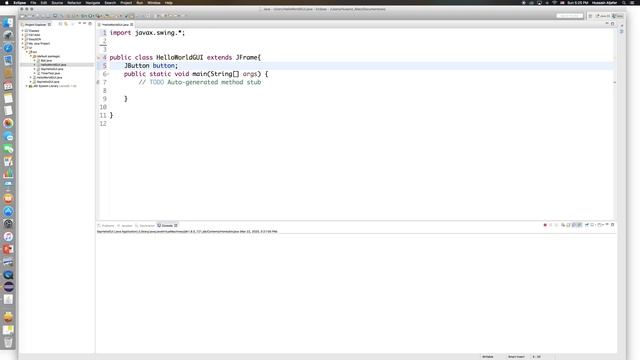The height and width of the screenshot is (360, 640).
Task: Collapse the default package node
Action: click(31, 56)
